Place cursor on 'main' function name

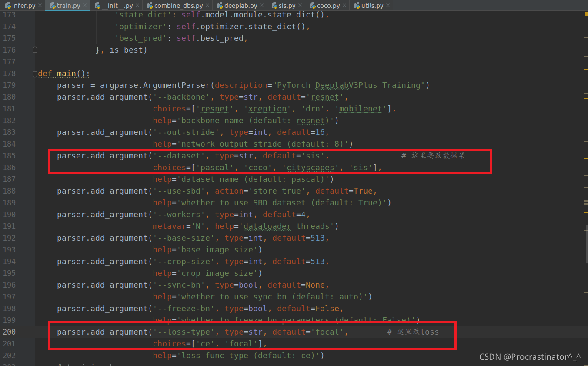coord(67,74)
